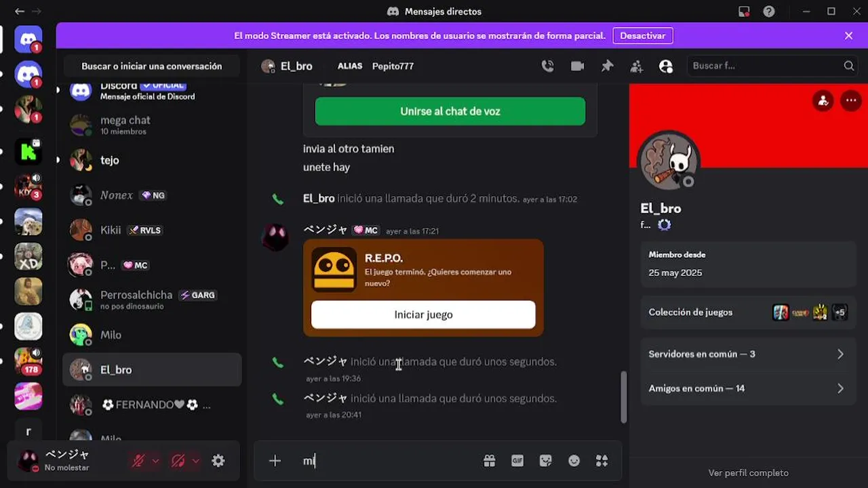Viewport: 868px width, 488px height.
Task: Open mega chat group conversation
Action: (x=152, y=125)
